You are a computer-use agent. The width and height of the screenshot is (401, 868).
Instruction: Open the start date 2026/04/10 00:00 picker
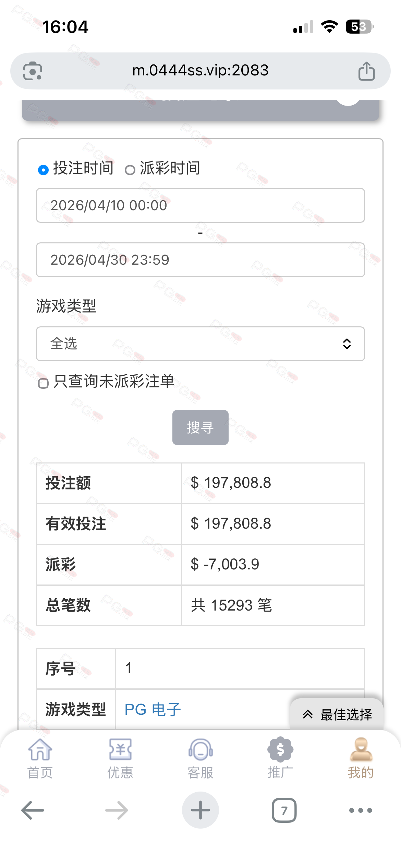click(x=200, y=205)
